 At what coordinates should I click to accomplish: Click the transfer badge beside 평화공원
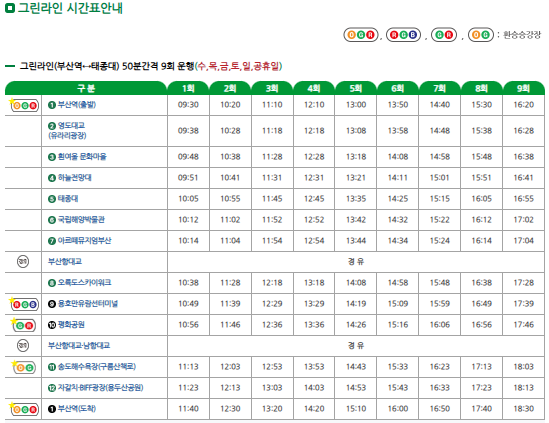tap(24, 325)
